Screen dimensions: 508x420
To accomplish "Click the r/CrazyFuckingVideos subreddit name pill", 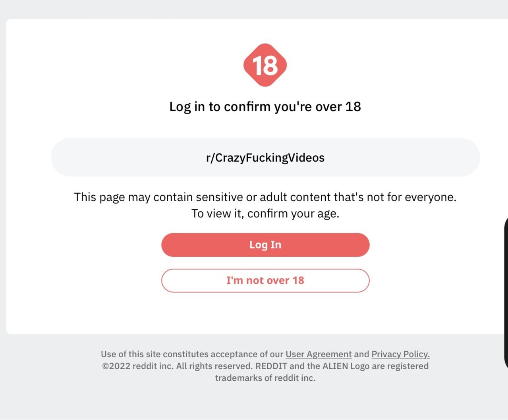I will click(x=265, y=157).
